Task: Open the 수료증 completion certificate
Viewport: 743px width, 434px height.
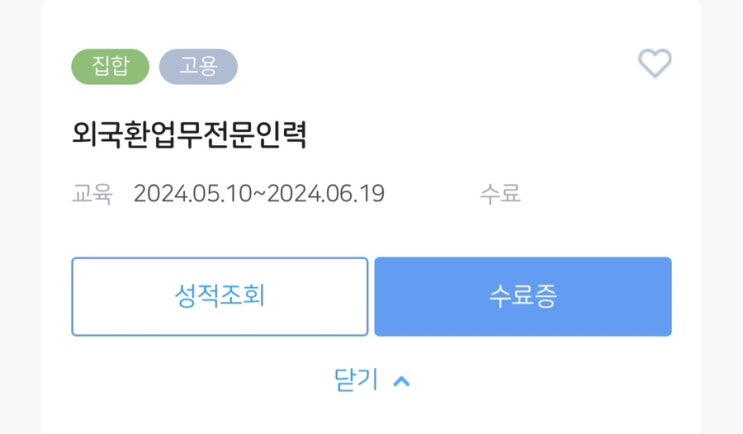Action: [x=523, y=297]
